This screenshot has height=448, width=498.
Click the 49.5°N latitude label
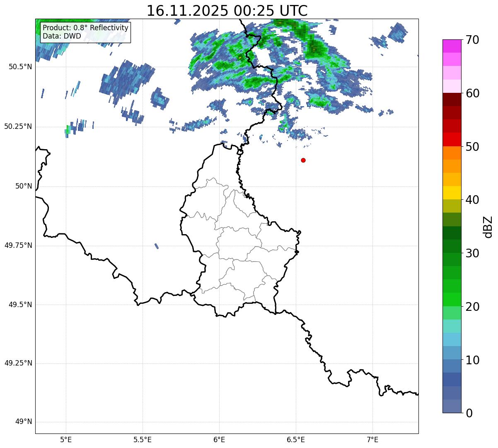point(20,305)
